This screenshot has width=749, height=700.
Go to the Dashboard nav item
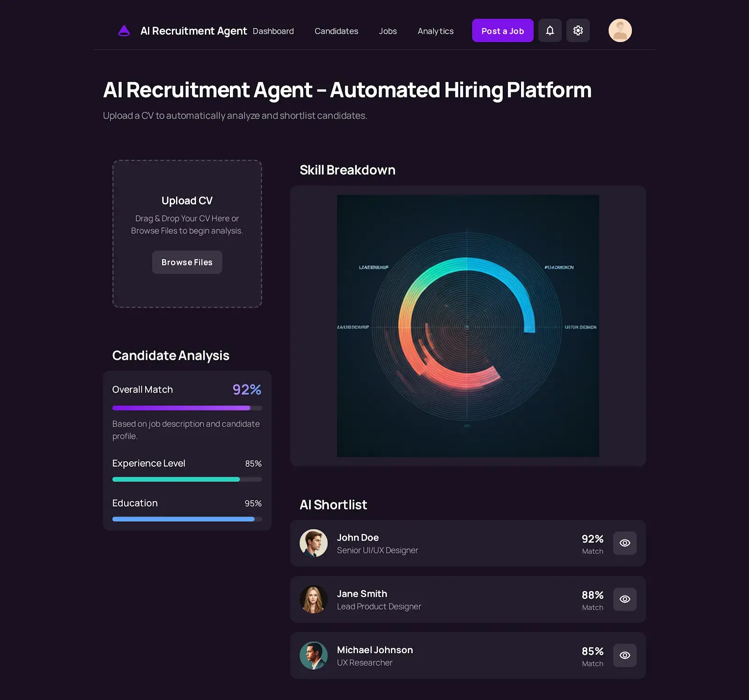click(273, 31)
